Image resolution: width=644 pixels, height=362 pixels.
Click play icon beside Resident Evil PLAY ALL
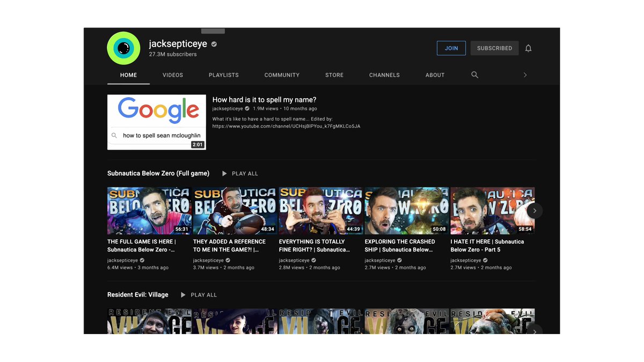point(183,295)
